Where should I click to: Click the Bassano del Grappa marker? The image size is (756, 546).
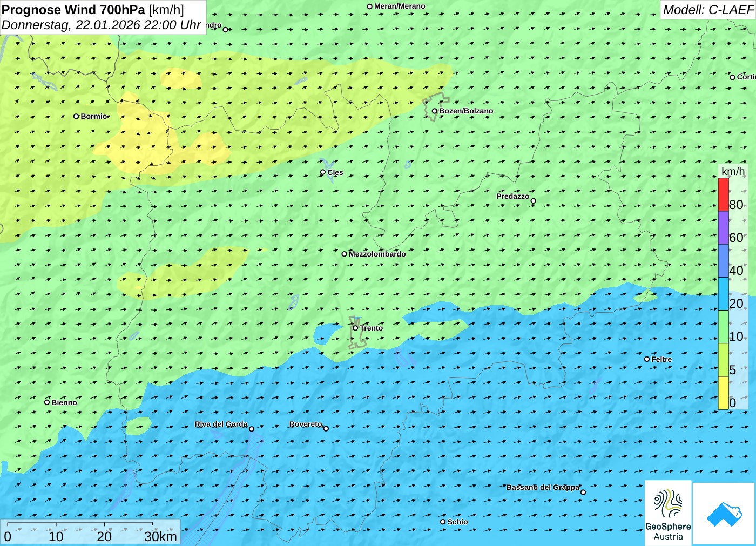(x=583, y=492)
